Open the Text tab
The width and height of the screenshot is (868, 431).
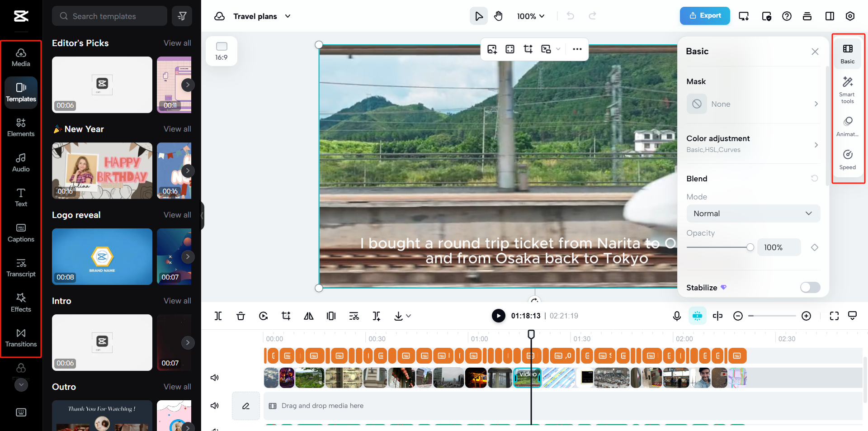pos(21,198)
